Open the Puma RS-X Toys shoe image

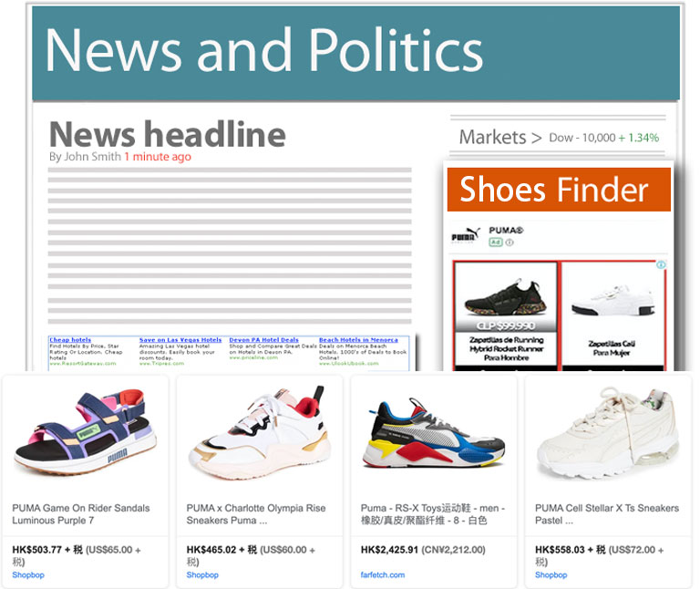tap(434, 433)
